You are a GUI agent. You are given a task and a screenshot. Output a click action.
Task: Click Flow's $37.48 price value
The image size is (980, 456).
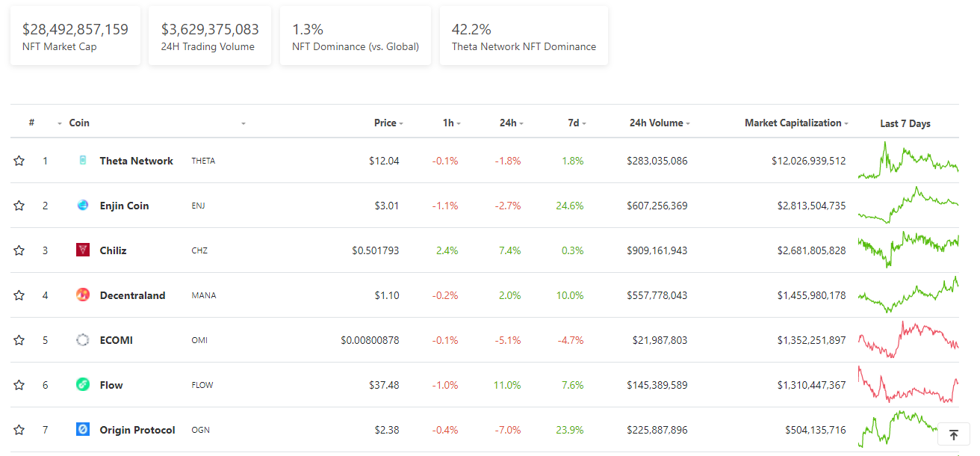click(x=384, y=385)
